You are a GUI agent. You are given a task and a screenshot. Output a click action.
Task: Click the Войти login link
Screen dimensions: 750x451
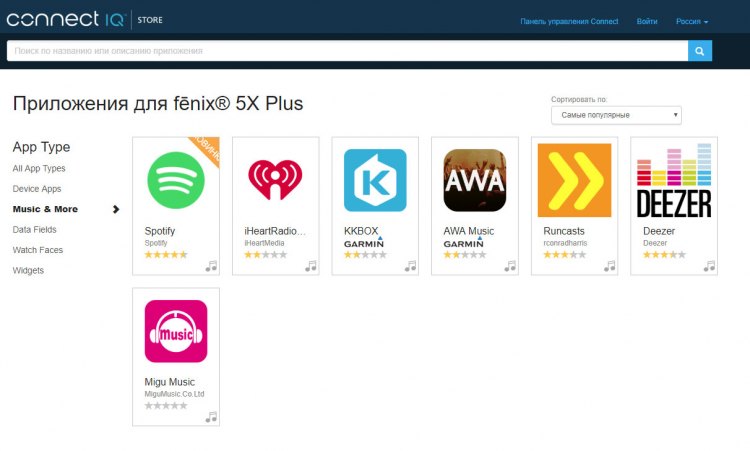[x=647, y=22]
